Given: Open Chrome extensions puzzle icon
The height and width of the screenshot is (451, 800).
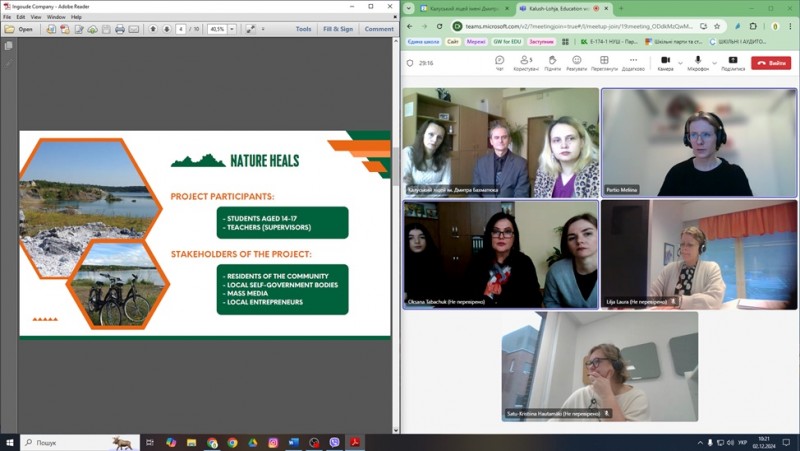Looking at the screenshot, I should point(753,26).
